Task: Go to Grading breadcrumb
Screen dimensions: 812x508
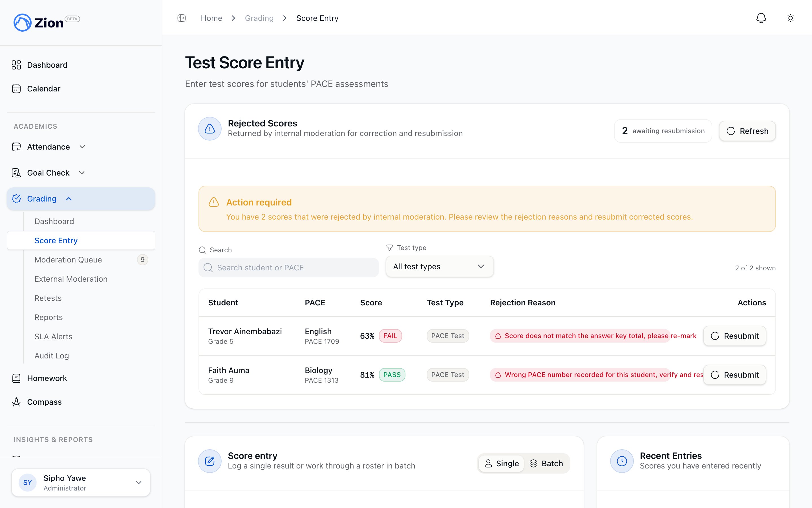Action: [259, 18]
